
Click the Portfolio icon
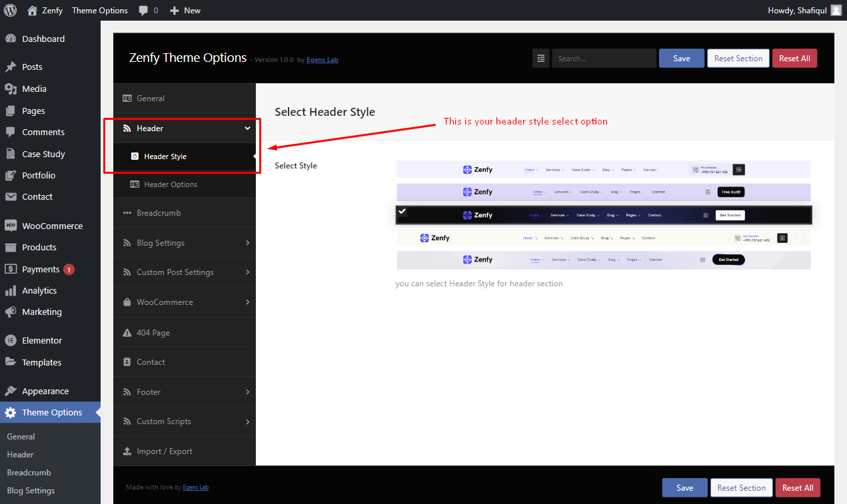coord(11,175)
